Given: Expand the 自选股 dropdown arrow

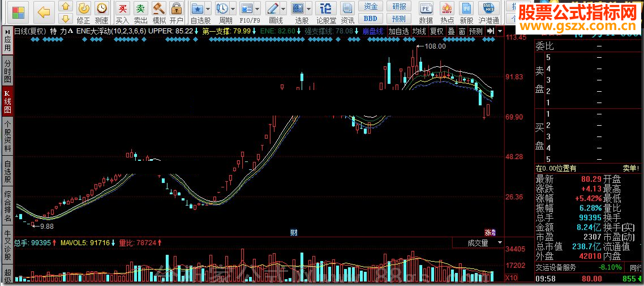Looking at the screenshot, I should click(x=208, y=8).
